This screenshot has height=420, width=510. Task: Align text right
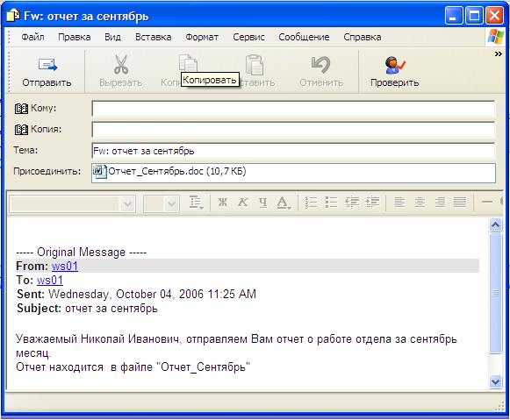(440, 203)
